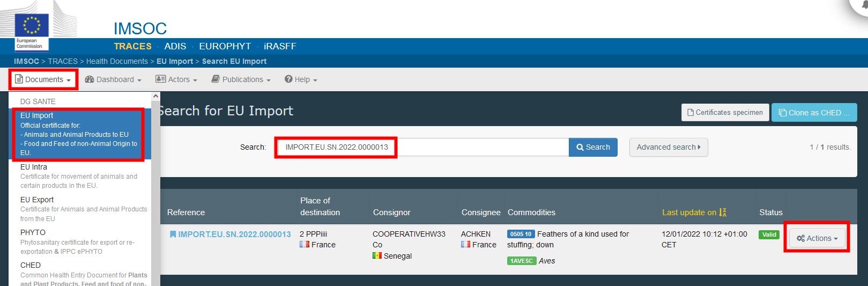Click the Commodities column header
868x286 pixels.
531,212
